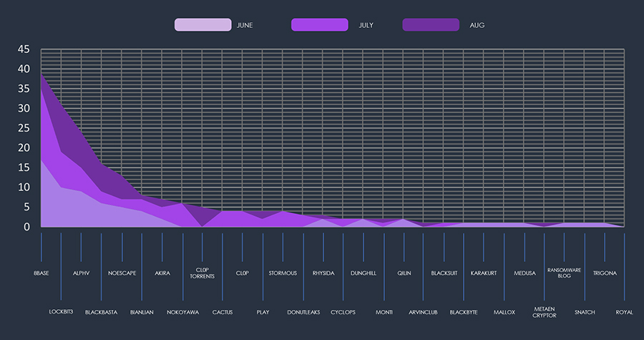
Task: Click the CL0P TORRENTS axis label
Action: point(202,273)
